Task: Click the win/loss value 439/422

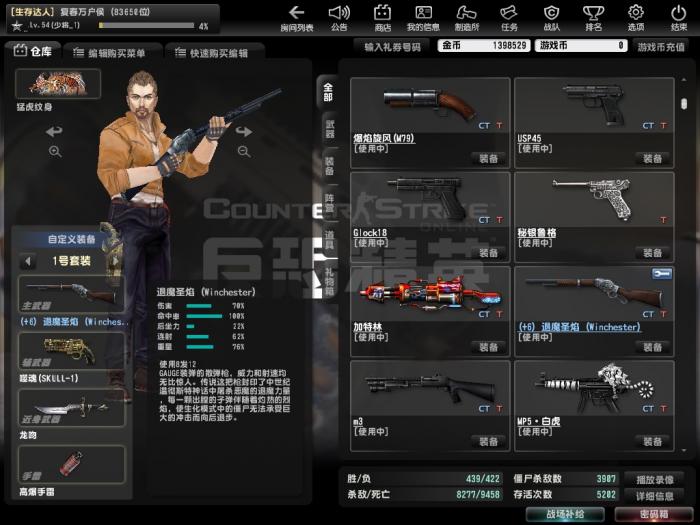Action: point(483,479)
